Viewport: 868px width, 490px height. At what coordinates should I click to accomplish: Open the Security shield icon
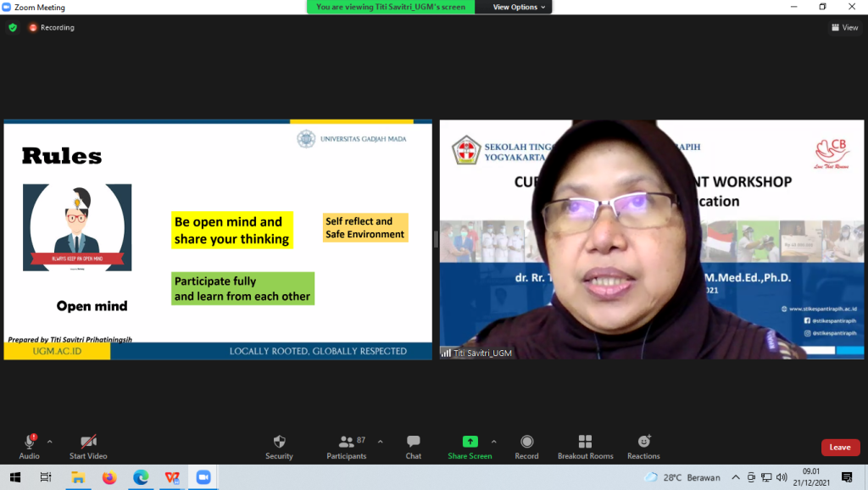(x=279, y=442)
